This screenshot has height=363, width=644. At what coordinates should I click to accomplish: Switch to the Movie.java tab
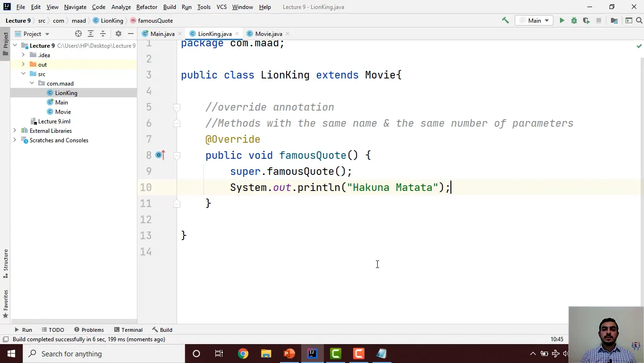[x=268, y=34]
